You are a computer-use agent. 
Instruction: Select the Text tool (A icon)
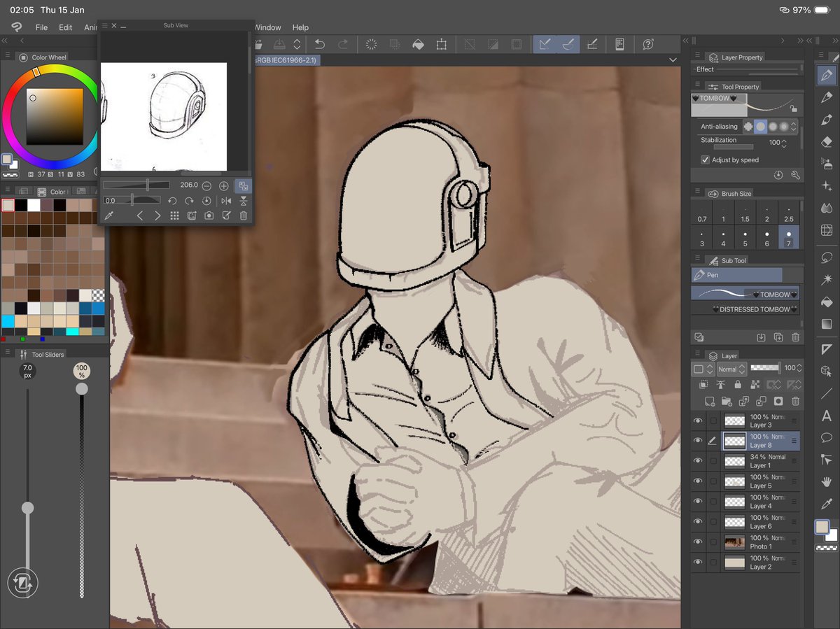pos(827,416)
